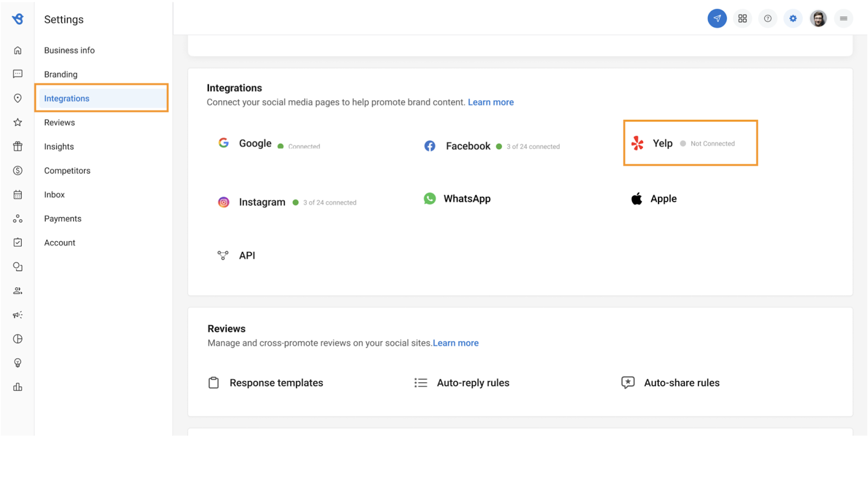Click the Birdeye logo icon
The image size is (868, 488).
tap(18, 19)
